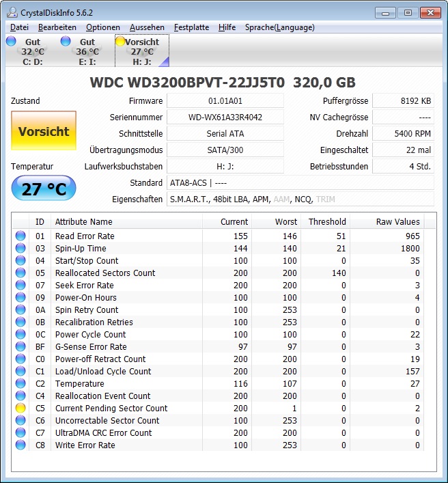Select the UltraDMA CRC Error Count name
This screenshot has height=483, width=448.
(x=103, y=433)
